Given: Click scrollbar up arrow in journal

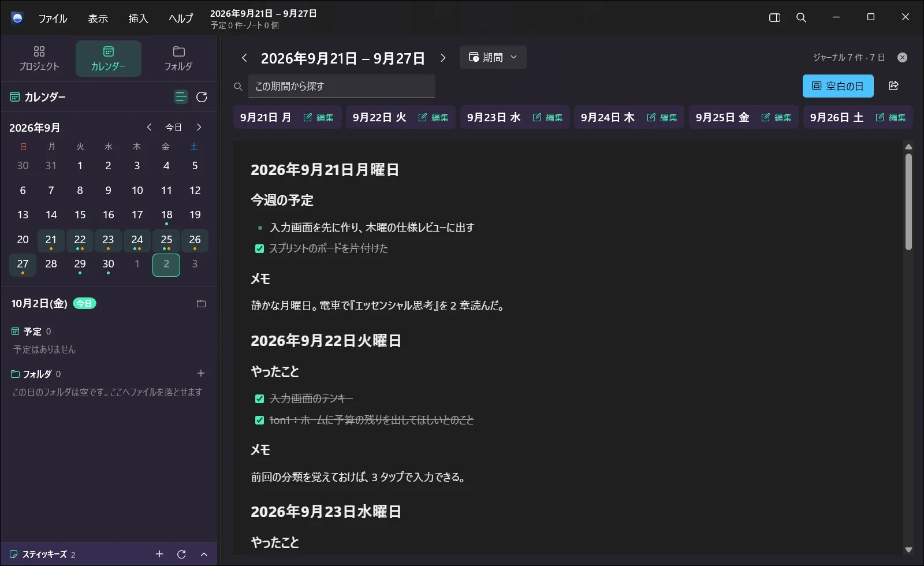Looking at the screenshot, I should coord(908,147).
